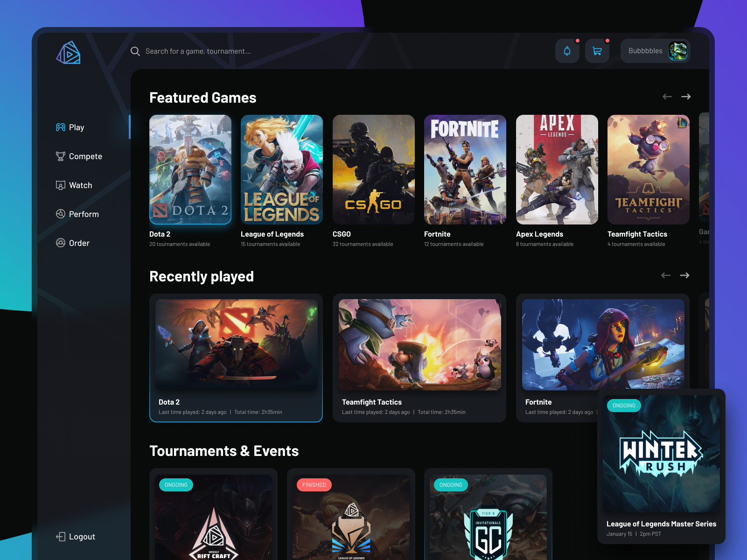This screenshot has width=747, height=560.
Task: Select the Fortnite featured cover
Action: 465,169
